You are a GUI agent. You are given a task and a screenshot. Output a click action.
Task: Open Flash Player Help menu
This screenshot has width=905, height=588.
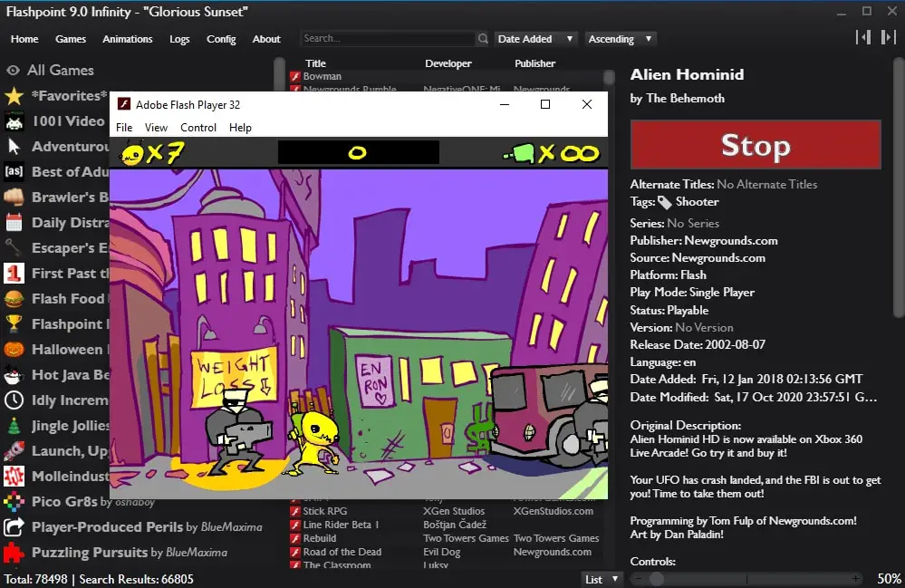click(x=240, y=128)
